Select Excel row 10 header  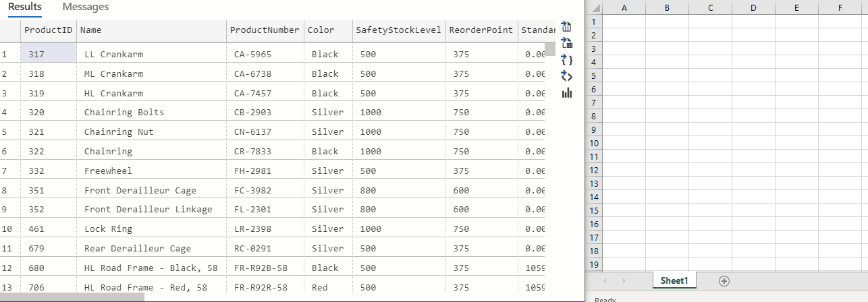pyautogui.click(x=594, y=143)
